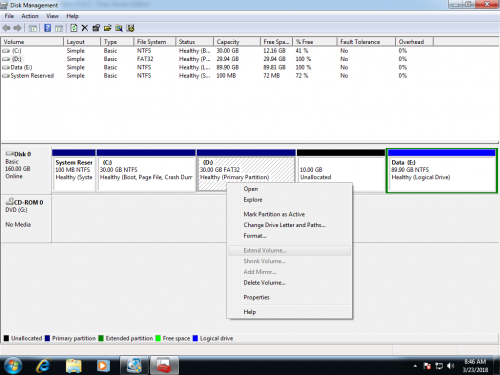Open Windows Explorer folder on taskbar
This screenshot has height=375, width=500.
[73, 366]
